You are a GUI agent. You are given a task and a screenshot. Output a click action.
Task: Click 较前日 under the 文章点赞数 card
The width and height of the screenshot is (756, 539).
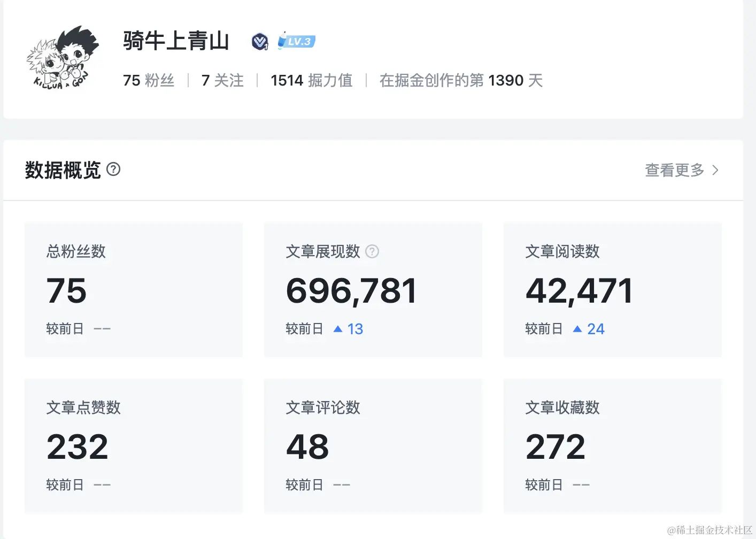click(x=65, y=485)
